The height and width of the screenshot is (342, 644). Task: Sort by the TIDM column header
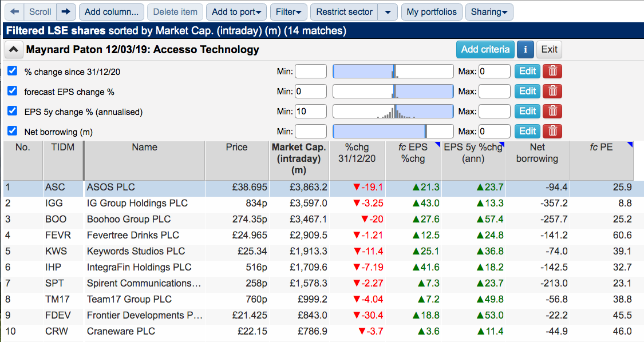point(63,161)
